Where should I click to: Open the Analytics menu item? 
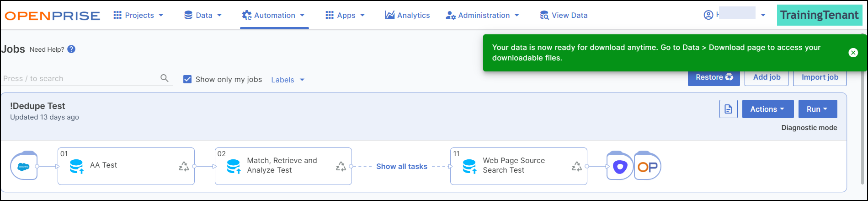pyautogui.click(x=407, y=15)
